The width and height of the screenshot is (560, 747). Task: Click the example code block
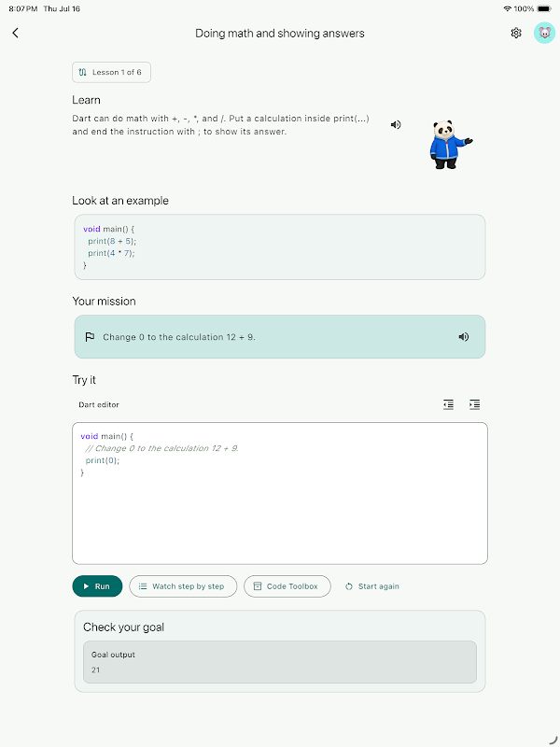click(280, 247)
